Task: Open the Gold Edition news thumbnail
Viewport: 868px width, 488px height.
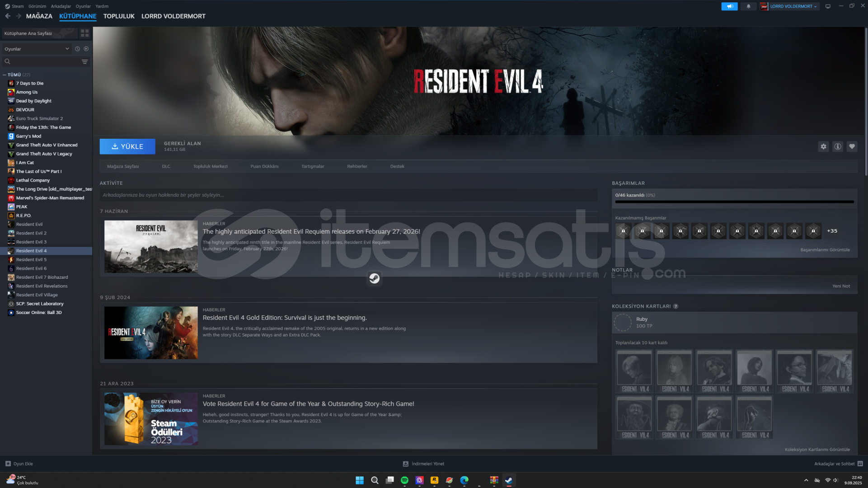Action: pyautogui.click(x=151, y=333)
